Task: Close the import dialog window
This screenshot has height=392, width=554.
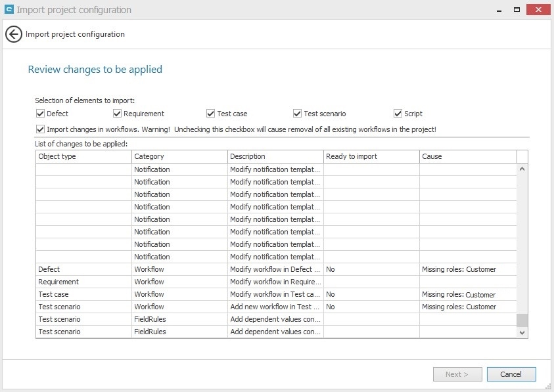Action: tap(539, 10)
